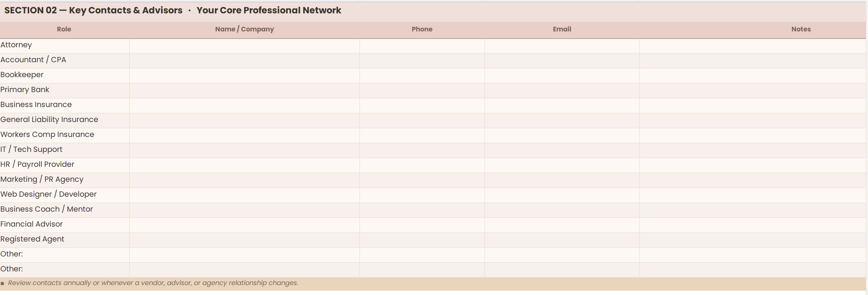Click the Name / Company column header

(244, 30)
